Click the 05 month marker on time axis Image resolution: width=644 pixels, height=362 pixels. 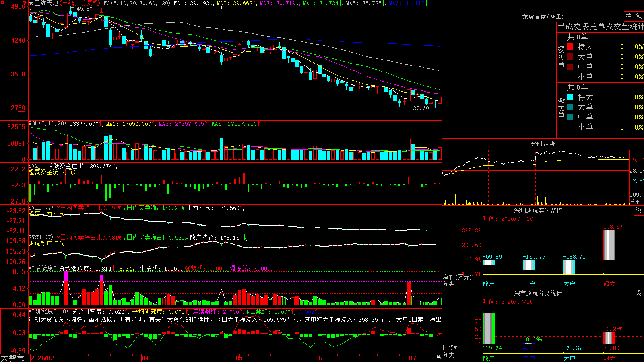tap(239, 358)
